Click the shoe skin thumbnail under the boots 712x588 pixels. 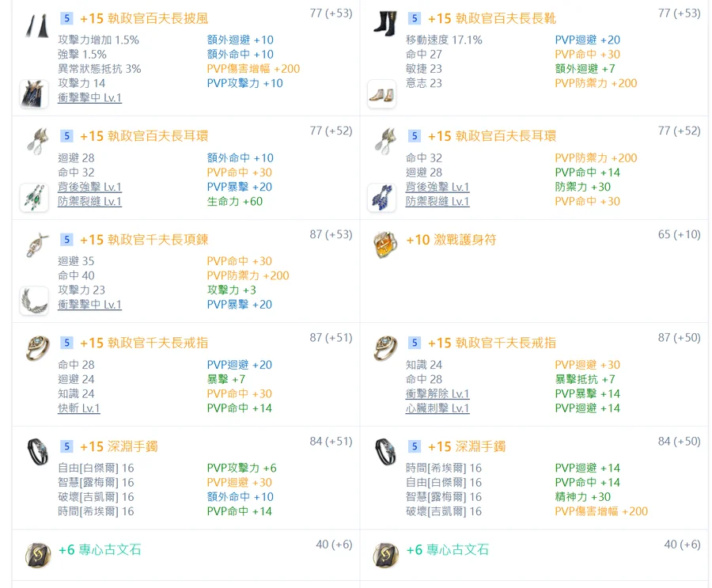pyautogui.click(x=382, y=93)
